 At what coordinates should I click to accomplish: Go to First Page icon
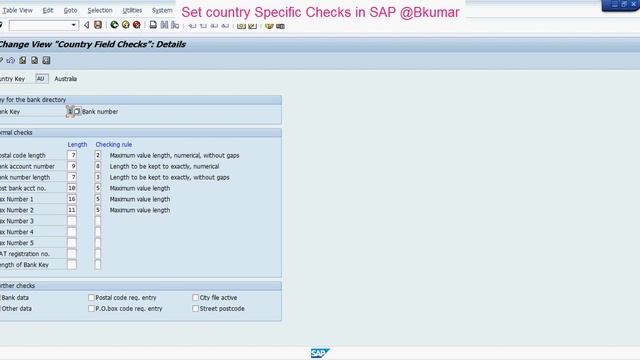(x=192, y=26)
